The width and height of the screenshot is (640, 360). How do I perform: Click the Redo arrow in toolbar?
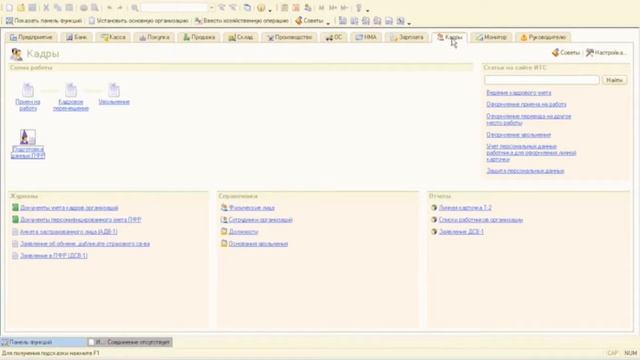pyautogui.click(x=120, y=8)
